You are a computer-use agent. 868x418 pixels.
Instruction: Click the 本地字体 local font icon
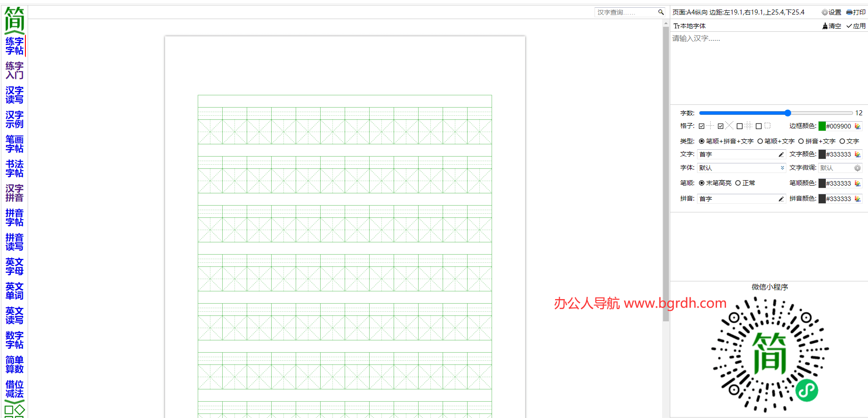676,26
